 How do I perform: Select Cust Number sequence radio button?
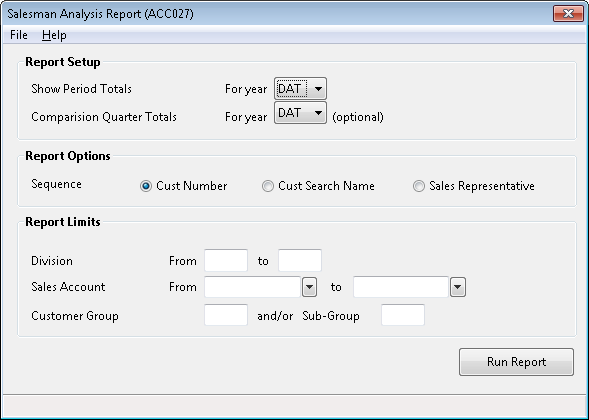(x=146, y=186)
